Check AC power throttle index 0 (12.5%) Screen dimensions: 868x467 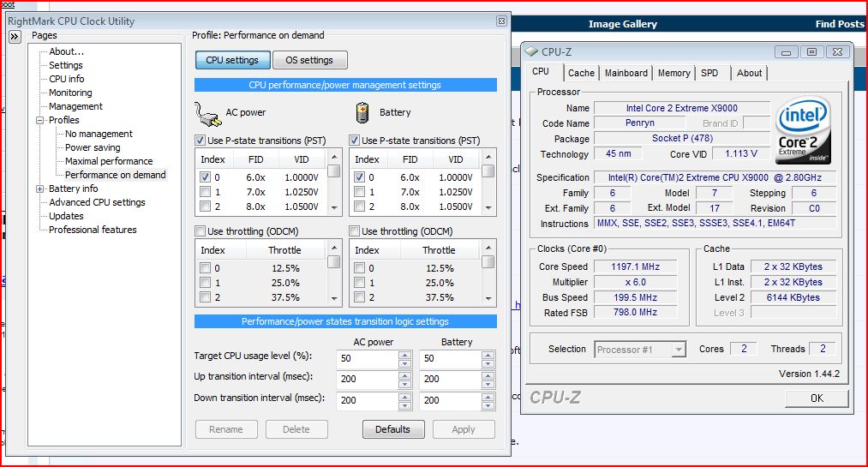click(206, 268)
